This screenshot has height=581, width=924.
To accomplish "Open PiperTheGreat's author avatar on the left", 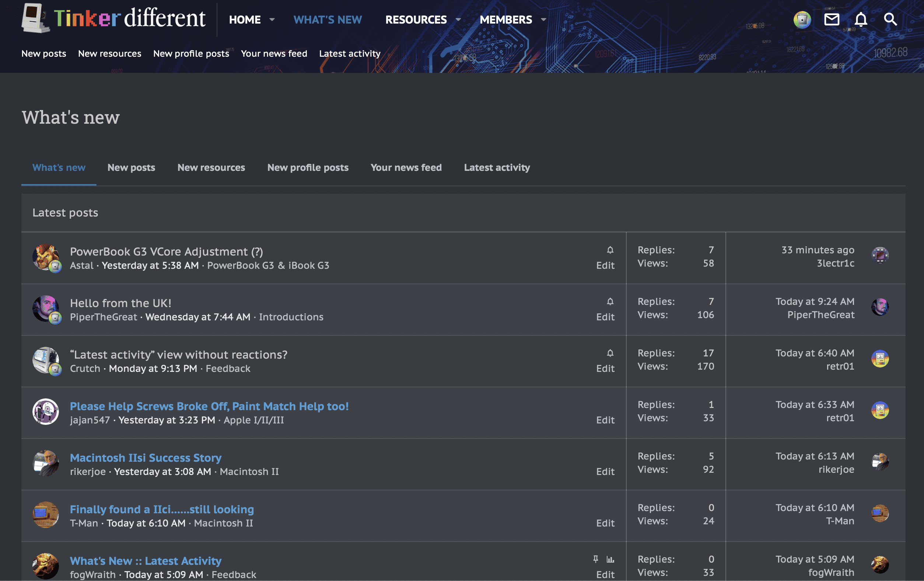I will point(46,309).
